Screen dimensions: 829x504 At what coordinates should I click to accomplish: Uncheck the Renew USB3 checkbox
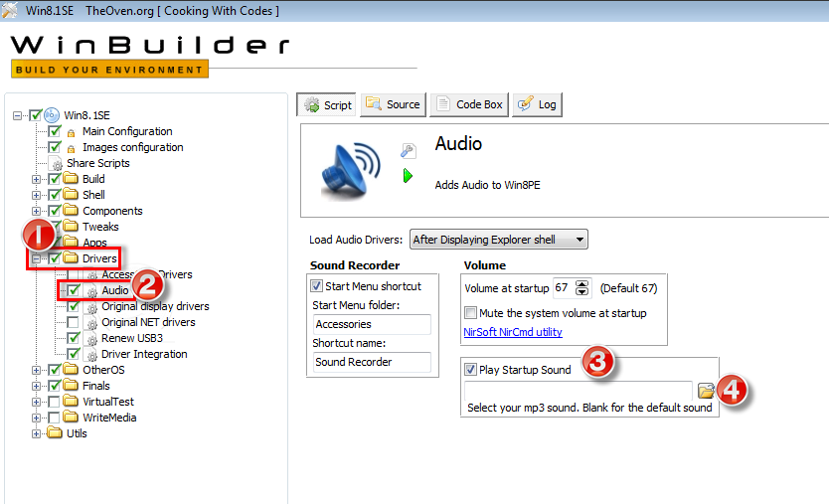click(74, 337)
